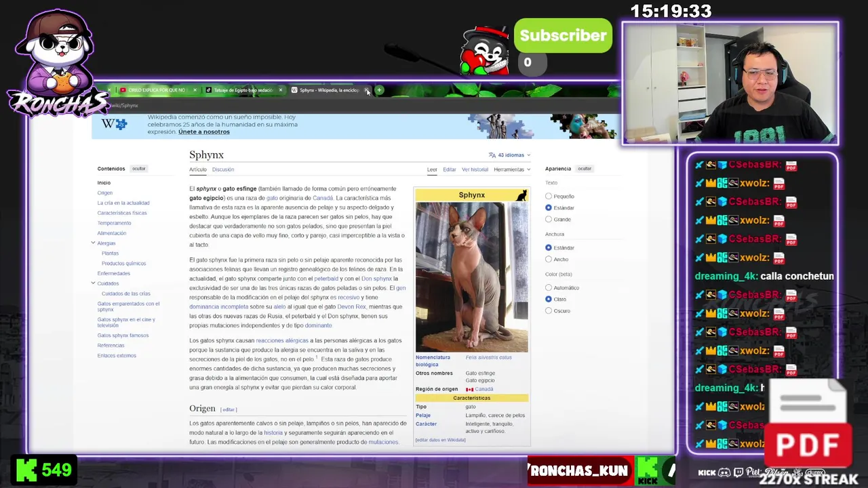Close the Sphynx Wikipedia browser tab
Screen dimensions: 868x488
(367, 90)
